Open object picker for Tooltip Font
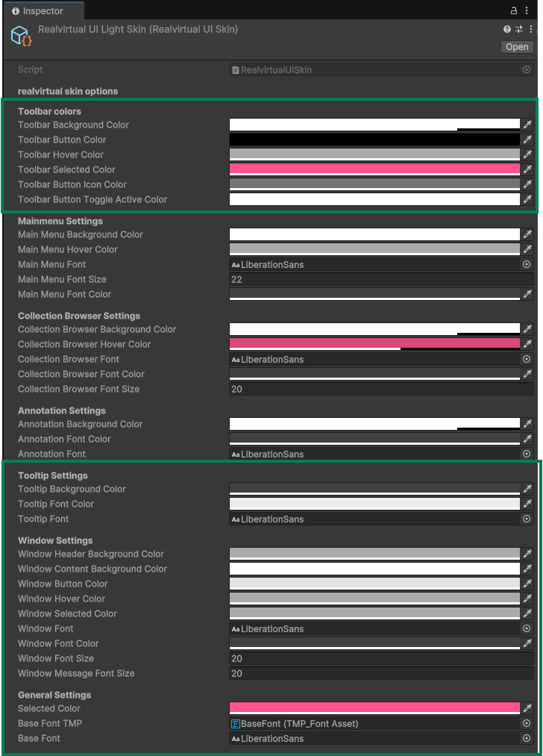 tap(527, 519)
